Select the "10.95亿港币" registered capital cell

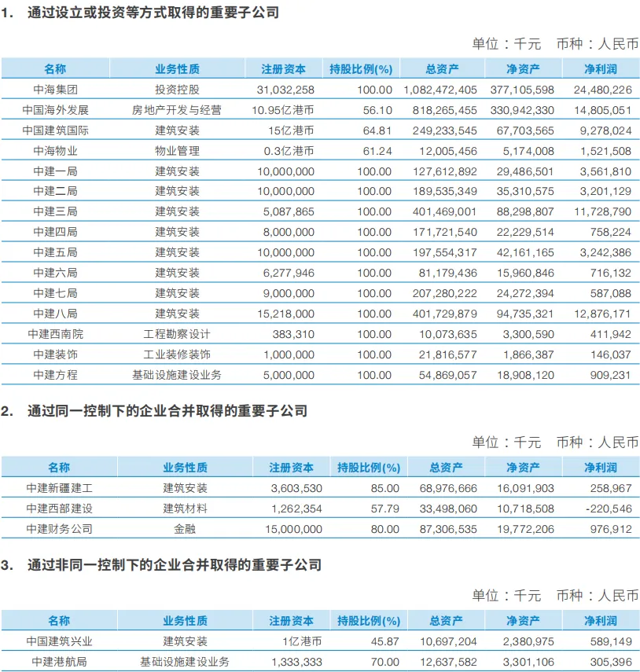point(283,110)
